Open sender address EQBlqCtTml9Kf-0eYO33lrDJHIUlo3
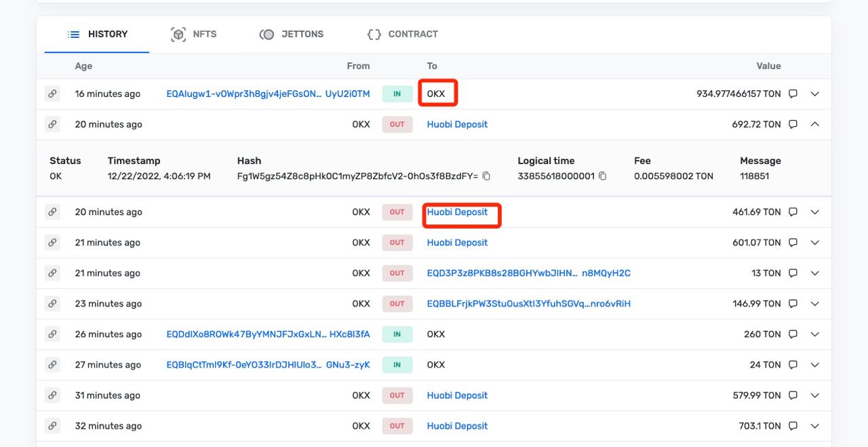This screenshot has width=868, height=447. (268, 365)
